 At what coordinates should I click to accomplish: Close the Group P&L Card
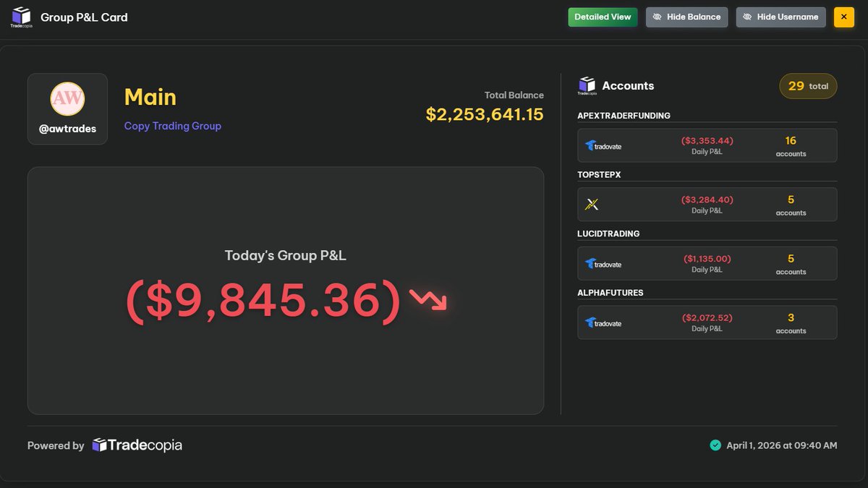844,17
